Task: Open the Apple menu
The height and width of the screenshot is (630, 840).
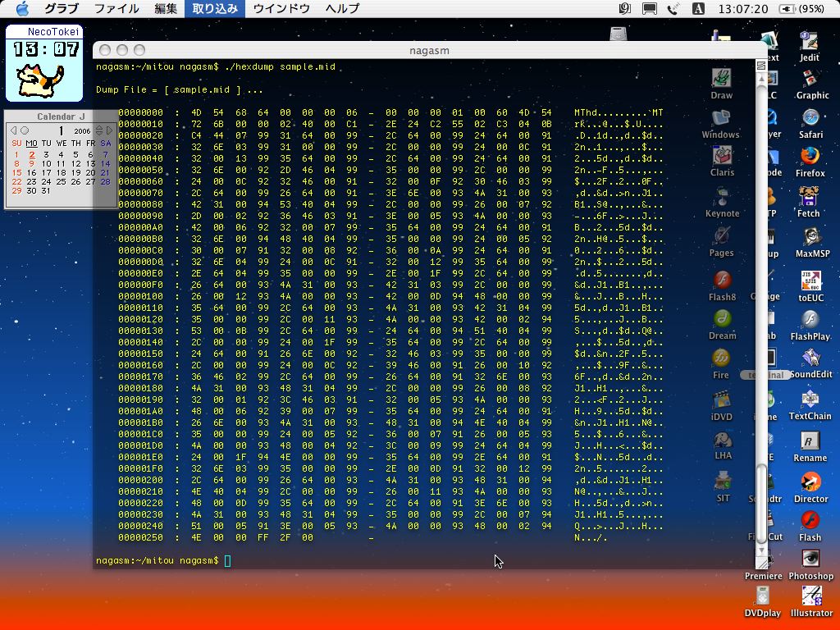Action: [x=22, y=8]
